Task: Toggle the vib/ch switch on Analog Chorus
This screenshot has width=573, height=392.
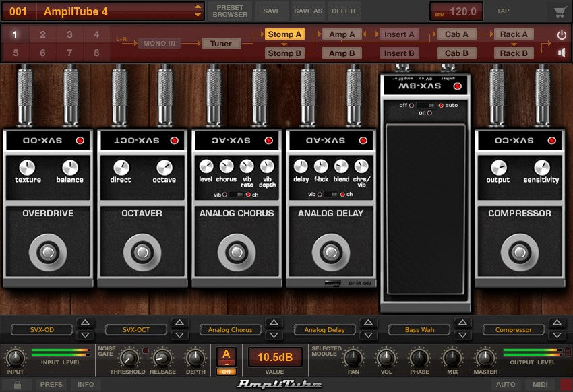Action: 236,195
